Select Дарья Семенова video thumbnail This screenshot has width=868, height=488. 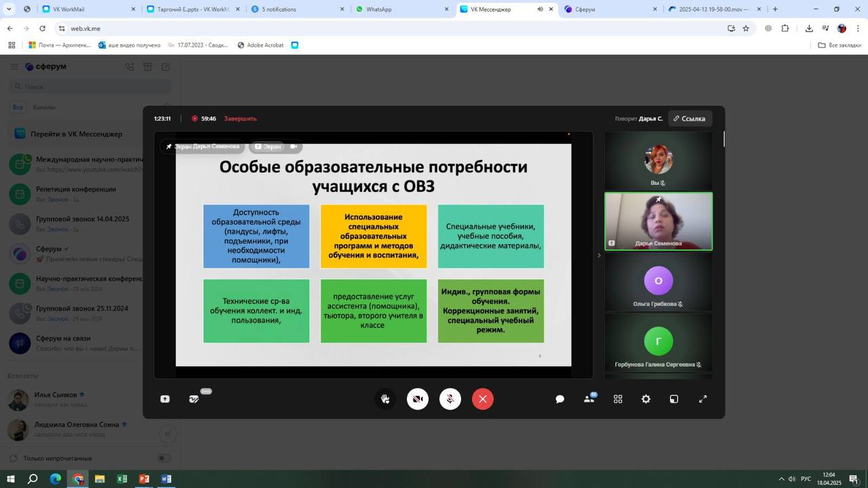(658, 222)
